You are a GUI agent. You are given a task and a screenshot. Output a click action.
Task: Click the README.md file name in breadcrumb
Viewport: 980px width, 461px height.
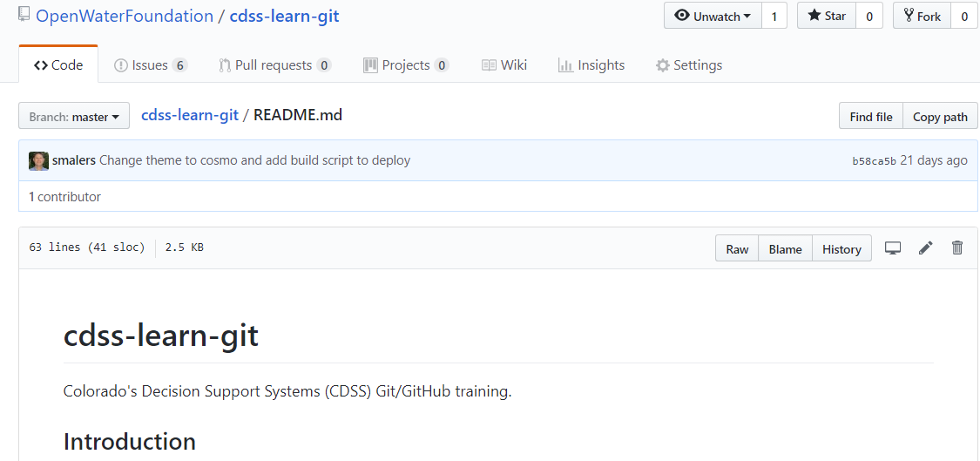click(298, 116)
